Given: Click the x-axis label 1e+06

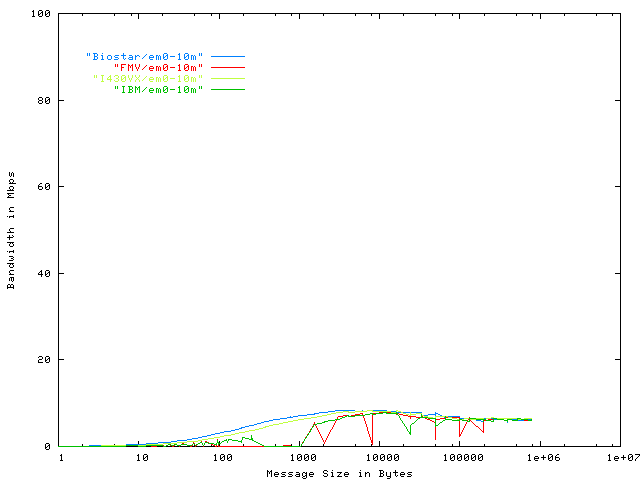Looking at the screenshot, I should 543,458.
